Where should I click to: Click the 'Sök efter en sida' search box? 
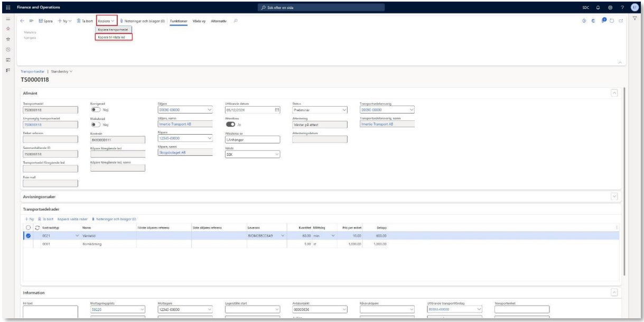(321, 7)
